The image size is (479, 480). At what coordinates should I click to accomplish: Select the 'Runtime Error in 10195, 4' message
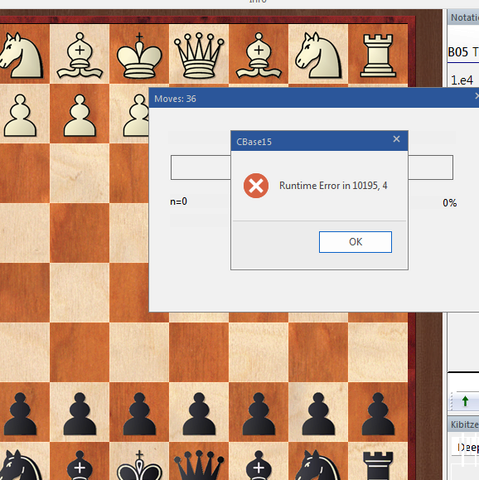coord(333,185)
